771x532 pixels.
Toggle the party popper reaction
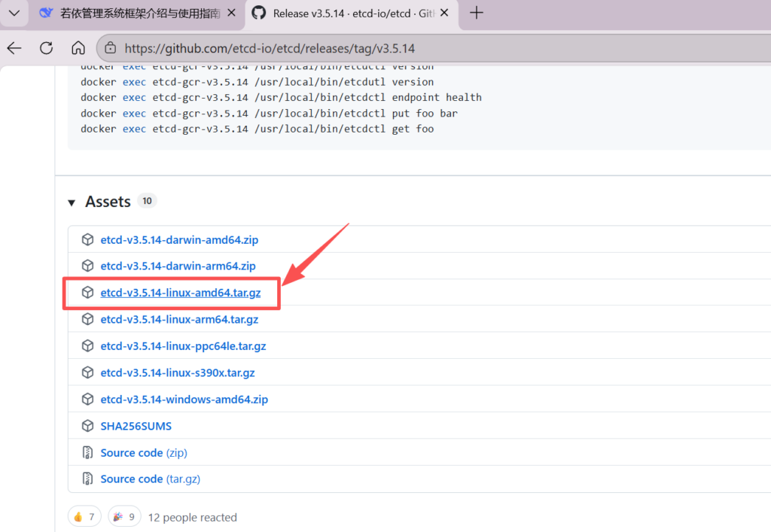(x=124, y=517)
